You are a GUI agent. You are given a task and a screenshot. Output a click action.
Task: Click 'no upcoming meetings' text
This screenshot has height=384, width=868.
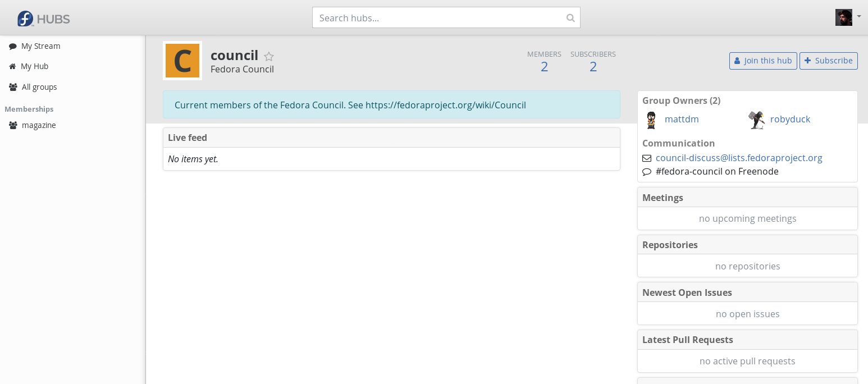click(747, 218)
